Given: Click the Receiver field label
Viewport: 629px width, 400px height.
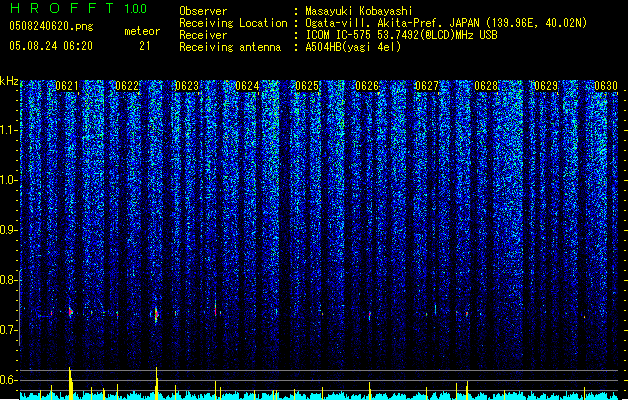Looking at the screenshot, I should point(203,35).
